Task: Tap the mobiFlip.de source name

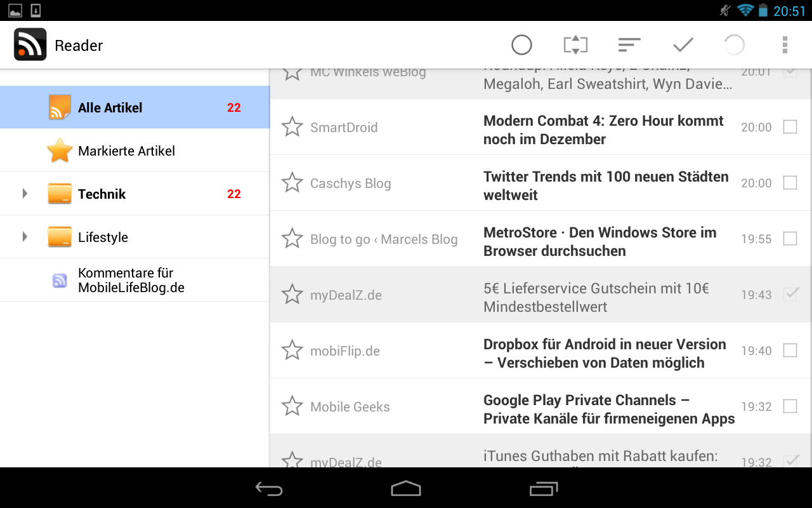Action: pos(345,351)
